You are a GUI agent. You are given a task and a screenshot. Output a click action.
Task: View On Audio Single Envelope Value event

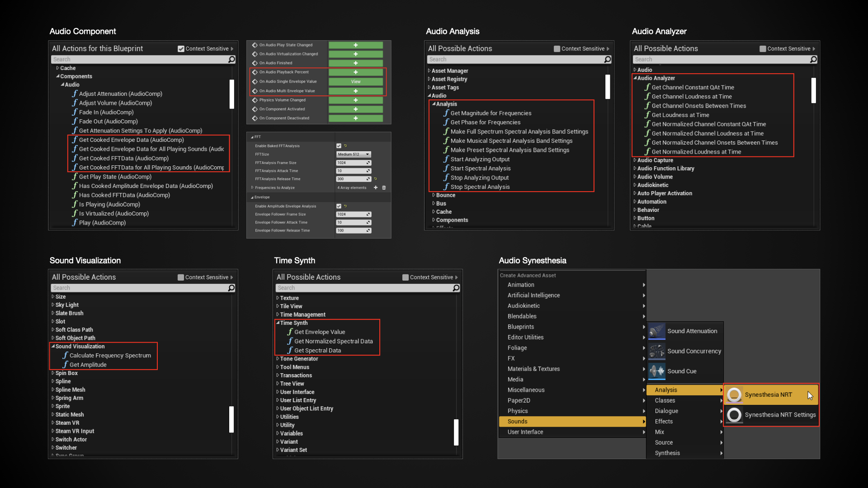pyautogui.click(x=355, y=82)
